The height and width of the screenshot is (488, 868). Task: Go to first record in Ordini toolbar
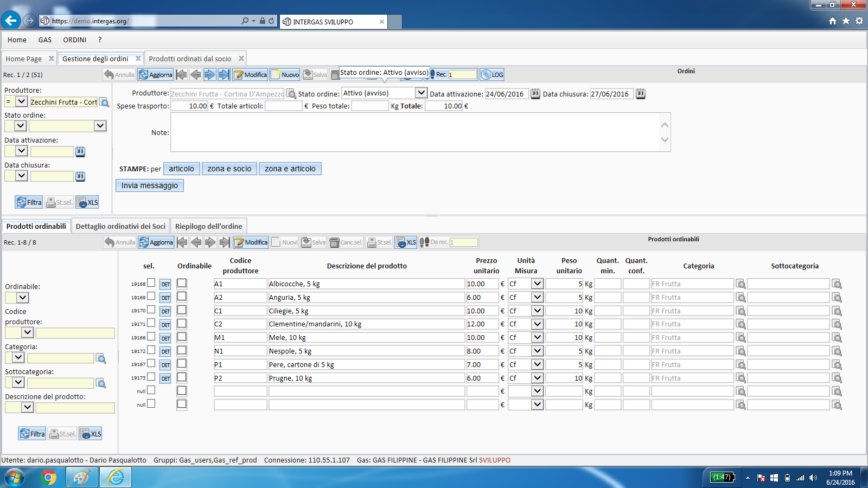click(x=182, y=75)
